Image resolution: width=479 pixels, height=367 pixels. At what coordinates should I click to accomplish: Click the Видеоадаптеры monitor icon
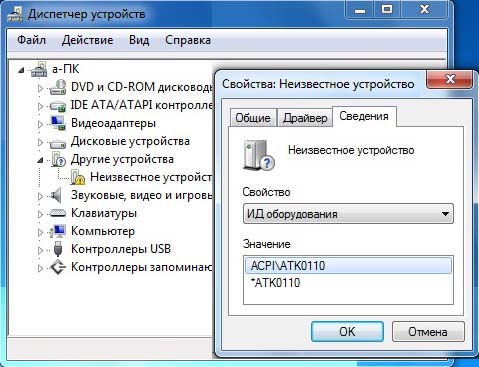pos(57,123)
